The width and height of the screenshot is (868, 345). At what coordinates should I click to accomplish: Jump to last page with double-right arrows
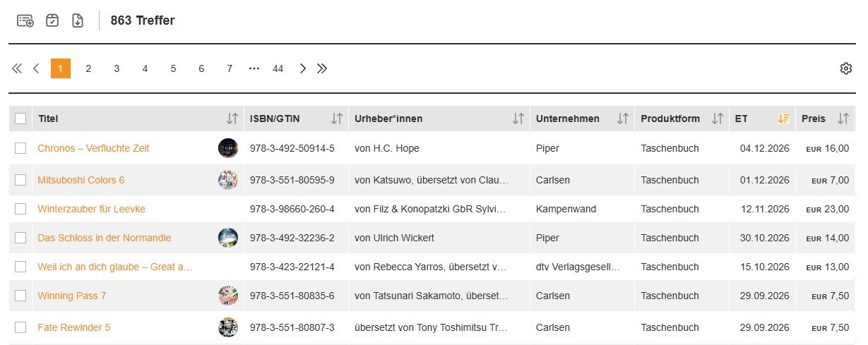pos(322,68)
